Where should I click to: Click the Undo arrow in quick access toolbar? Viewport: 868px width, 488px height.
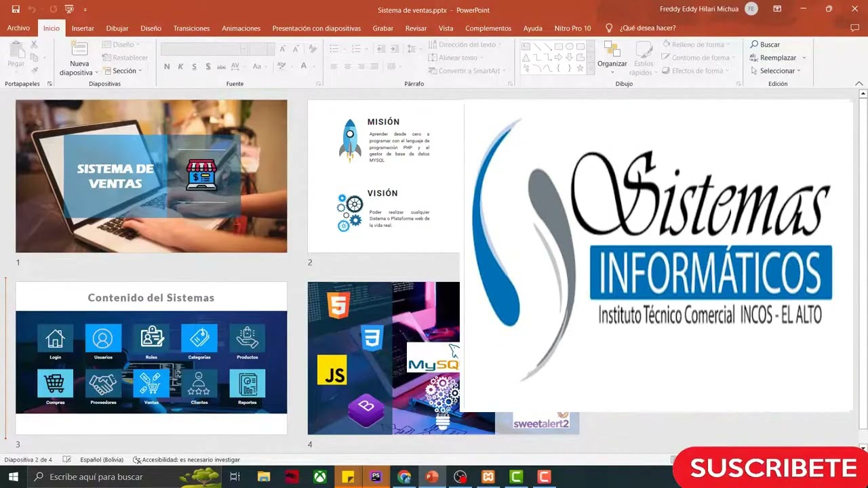click(x=32, y=9)
